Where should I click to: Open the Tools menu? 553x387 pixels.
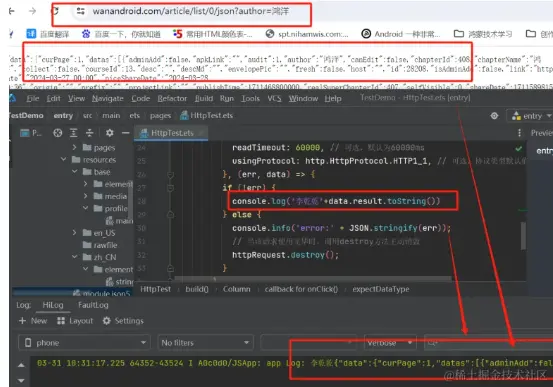(250, 98)
